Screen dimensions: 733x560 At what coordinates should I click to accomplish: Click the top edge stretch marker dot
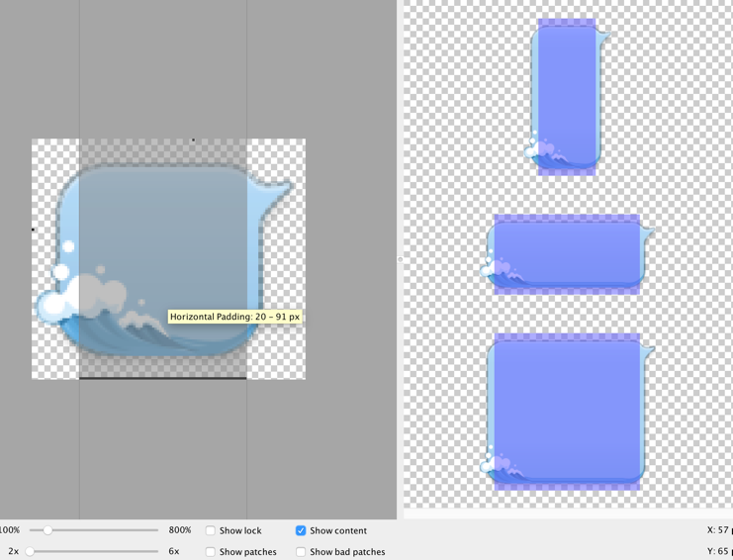(x=193, y=140)
